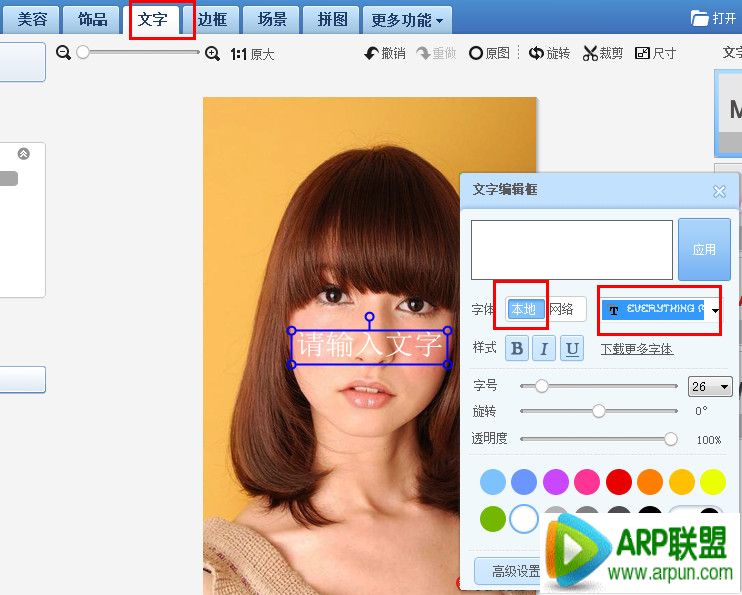Click the 下载更多字体 link
742x595 pixels.
(x=636, y=349)
